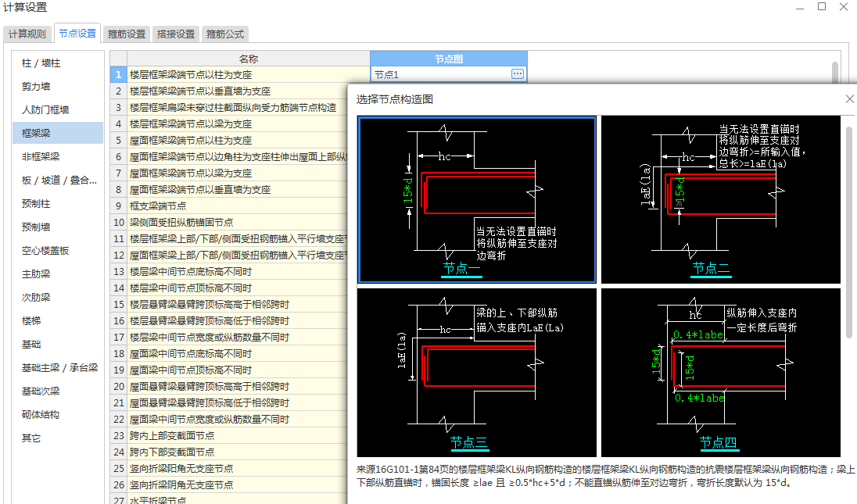Select 主肋梁 category
Image resolution: width=857 pixels, height=504 pixels.
pyautogui.click(x=58, y=274)
